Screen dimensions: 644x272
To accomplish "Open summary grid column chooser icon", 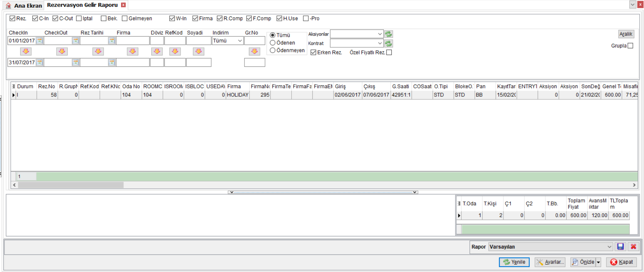I will coord(459,203).
